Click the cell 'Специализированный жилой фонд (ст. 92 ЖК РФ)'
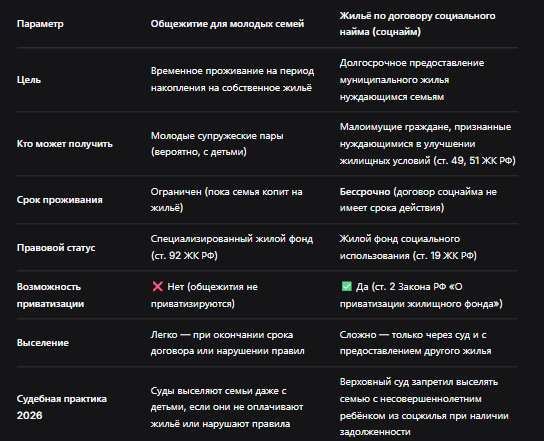The height and width of the screenshot is (441, 544). coord(232,247)
